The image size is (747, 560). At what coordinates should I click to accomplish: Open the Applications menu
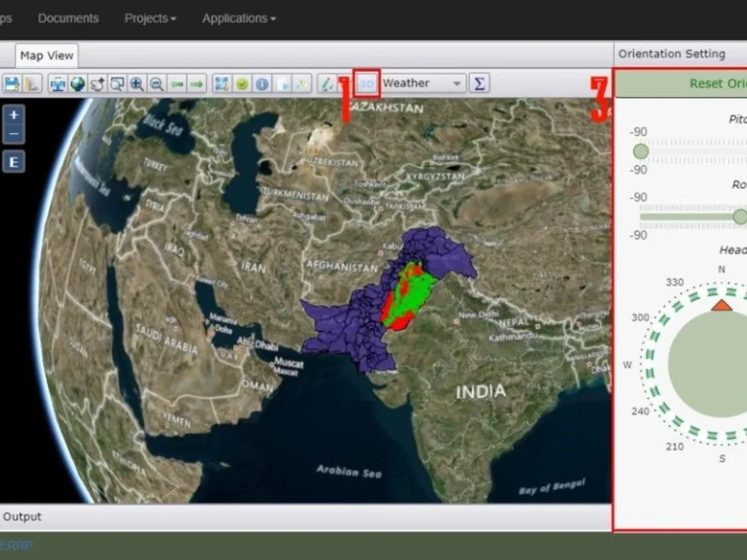(x=235, y=18)
